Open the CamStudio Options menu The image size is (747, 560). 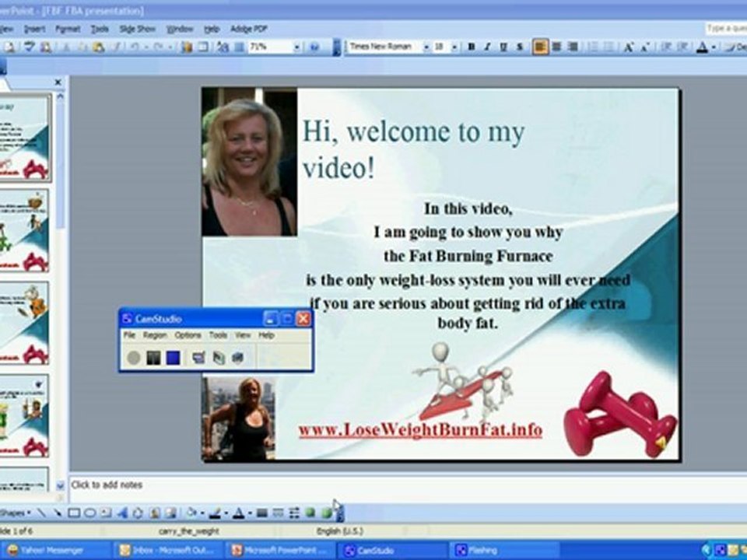tap(188, 335)
